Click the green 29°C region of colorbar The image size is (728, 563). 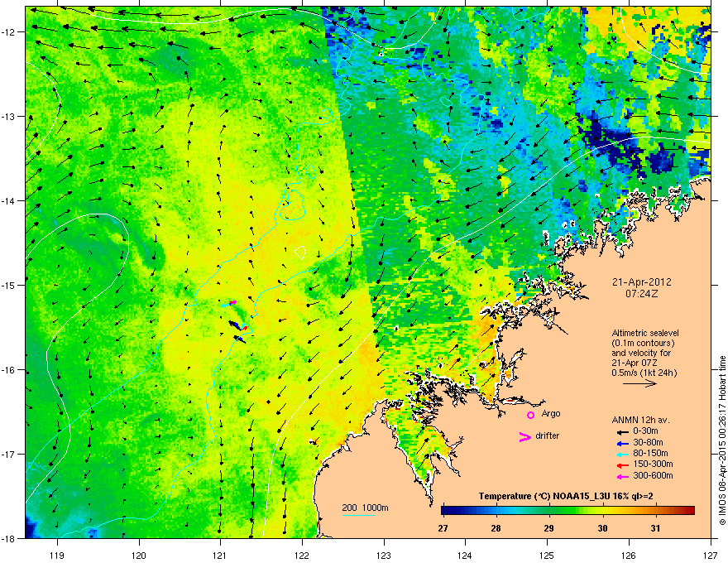click(549, 511)
